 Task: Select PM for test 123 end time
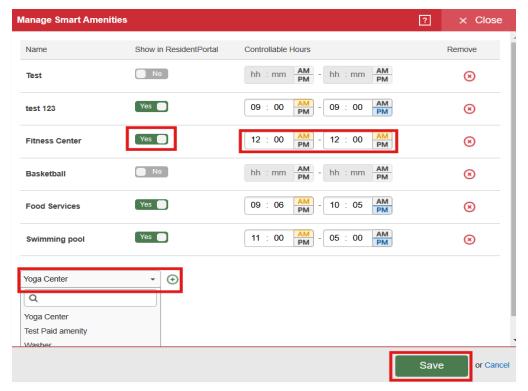pyautogui.click(x=382, y=112)
